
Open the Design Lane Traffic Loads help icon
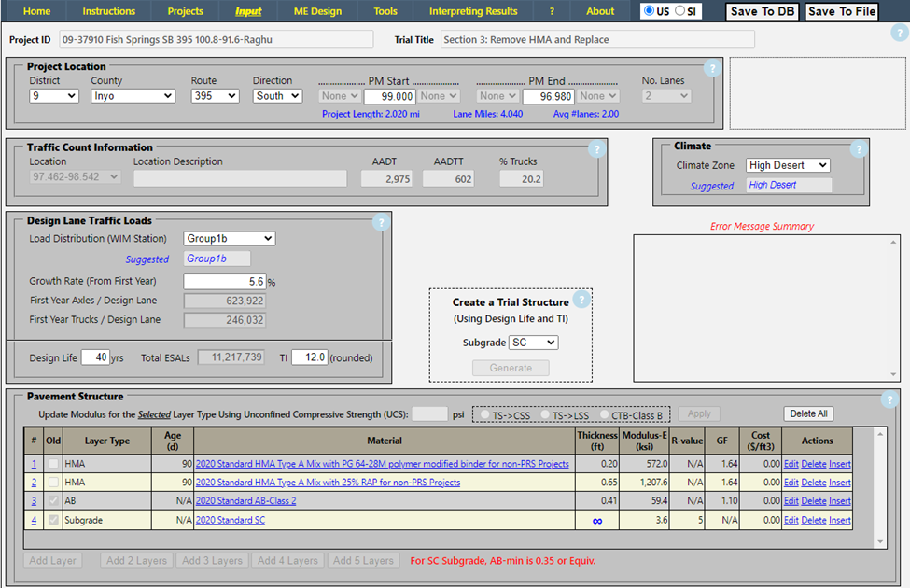click(x=379, y=223)
